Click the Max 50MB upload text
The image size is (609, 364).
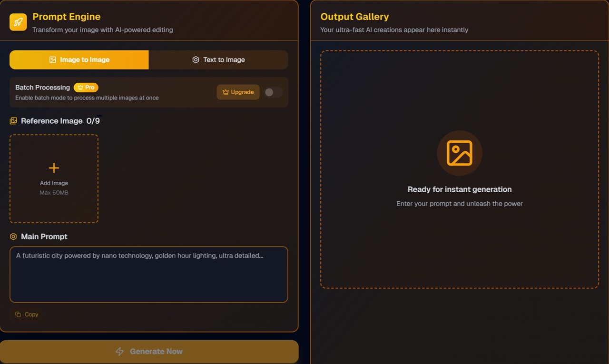pos(54,193)
